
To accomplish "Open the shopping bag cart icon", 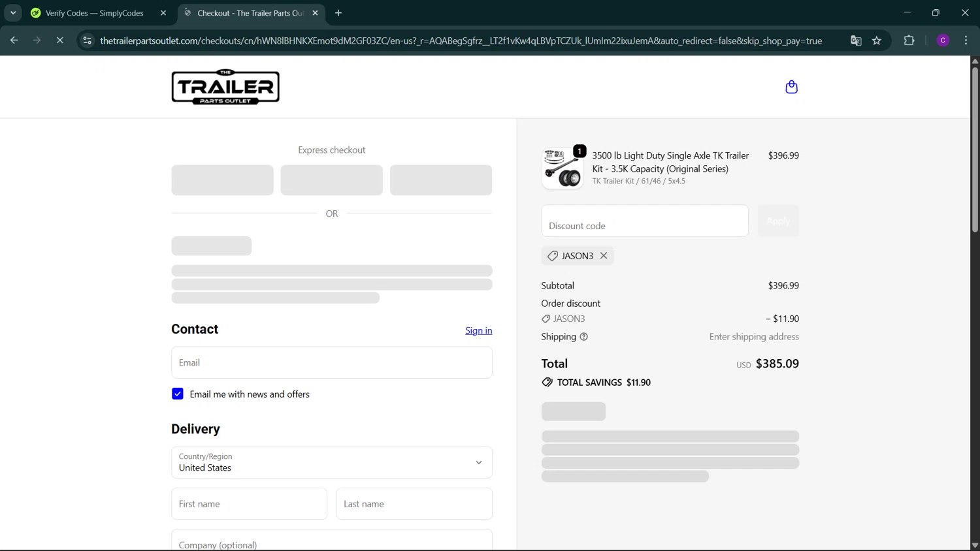I will 791,87.
